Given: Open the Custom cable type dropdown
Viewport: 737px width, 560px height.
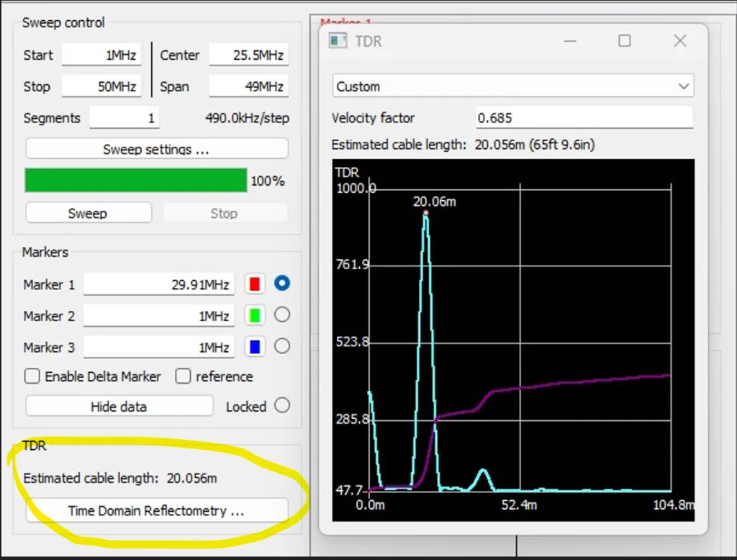Looking at the screenshot, I should coord(513,86).
